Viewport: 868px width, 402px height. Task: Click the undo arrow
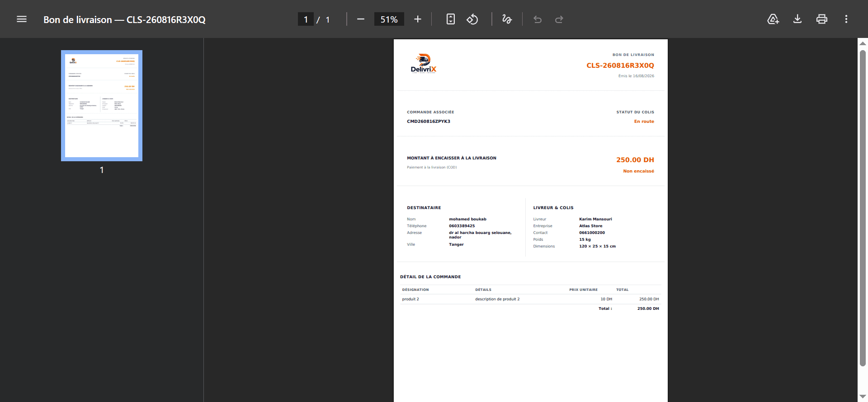[x=538, y=19]
